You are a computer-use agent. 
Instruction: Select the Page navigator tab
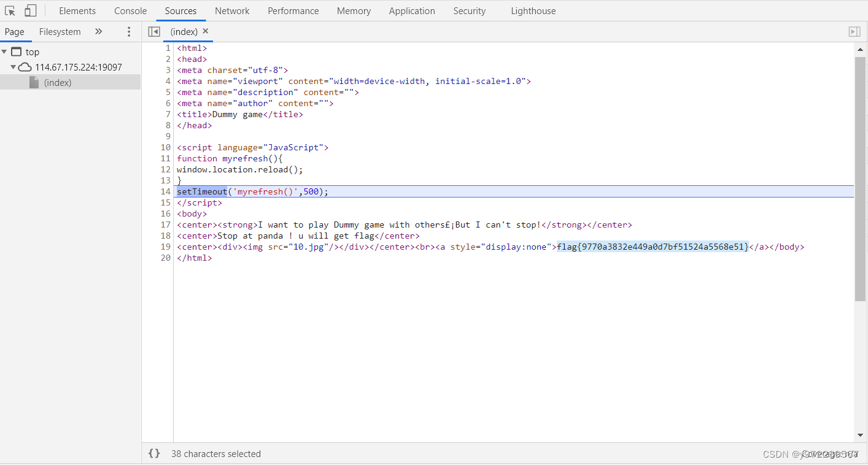pyautogui.click(x=15, y=32)
